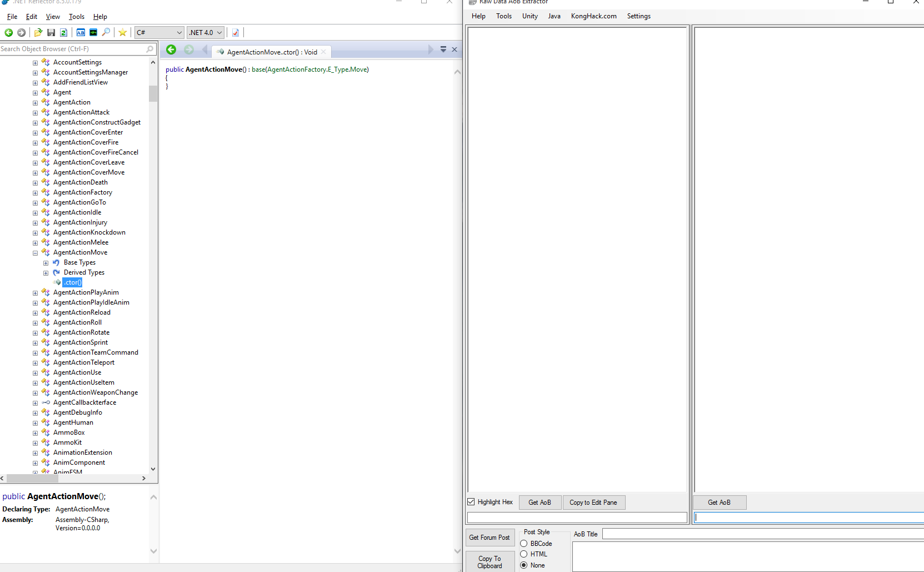The height and width of the screenshot is (572, 924).
Task: Click the save floppy disk icon
Action: pos(51,33)
